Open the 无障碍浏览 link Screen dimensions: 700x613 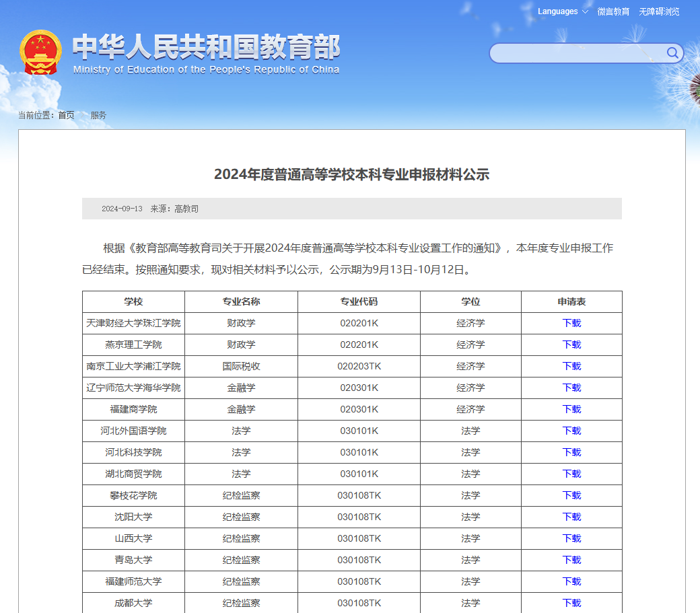659,11
